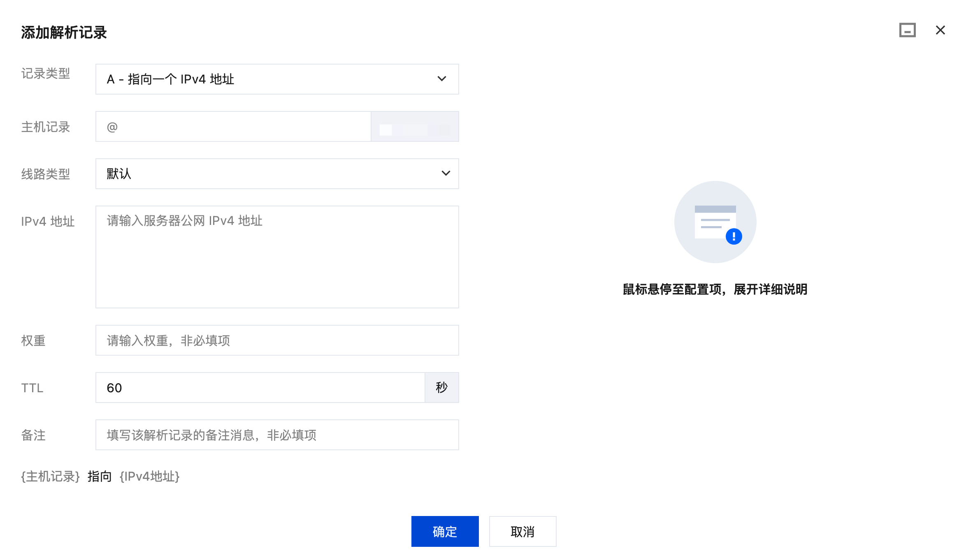Click the blue exclamation badge icon
Viewport: 966px width, 560px height.
(x=734, y=236)
